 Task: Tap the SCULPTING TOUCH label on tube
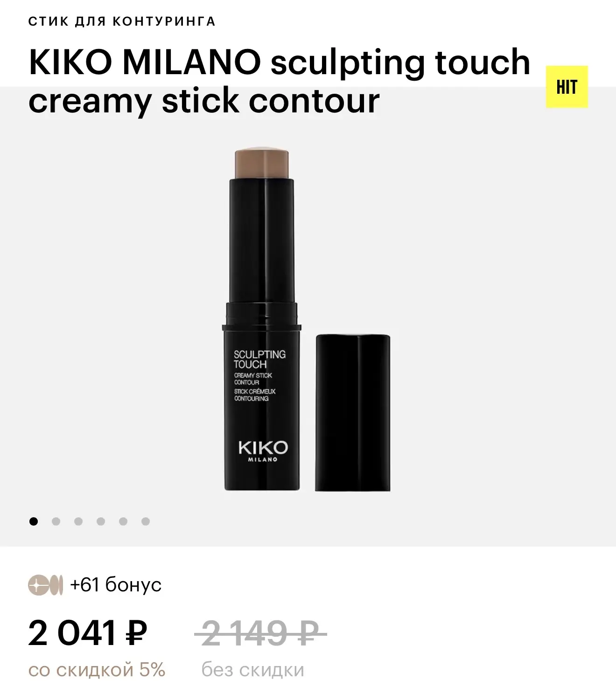click(259, 359)
